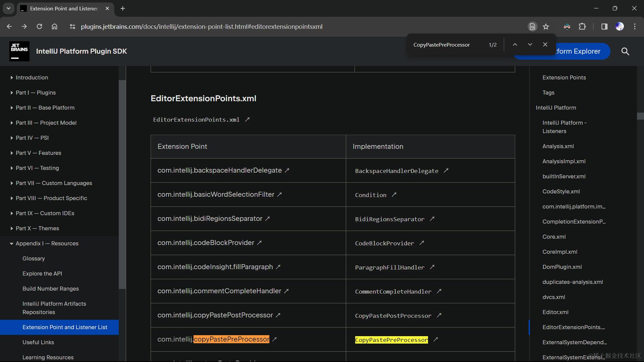Jump to Core.xml in page outline
Viewport: 644px width, 362px height.
554,237
